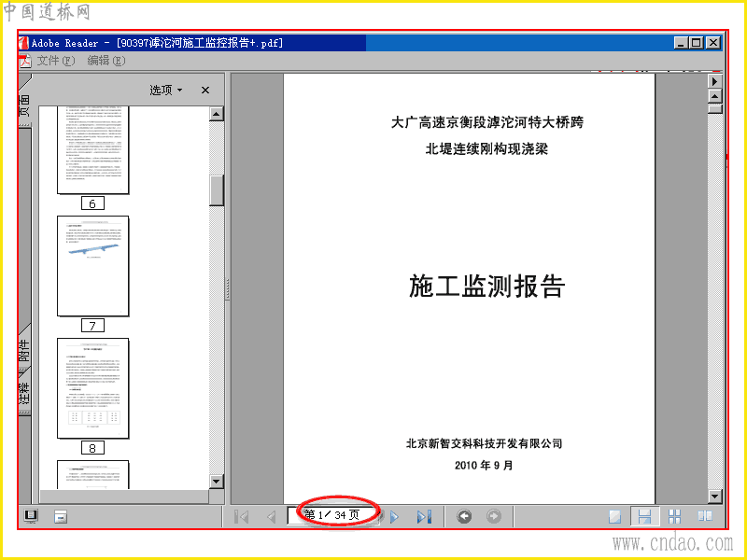The height and width of the screenshot is (560, 747).
Task: Go forward to the next view
Action: 494,516
